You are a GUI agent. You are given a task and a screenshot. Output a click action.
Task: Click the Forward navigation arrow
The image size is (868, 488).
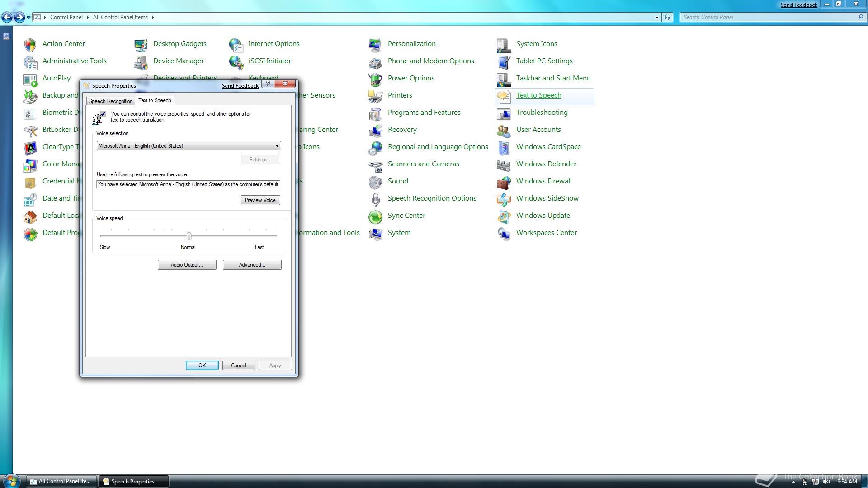pyautogui.click(x=19, y=17)
